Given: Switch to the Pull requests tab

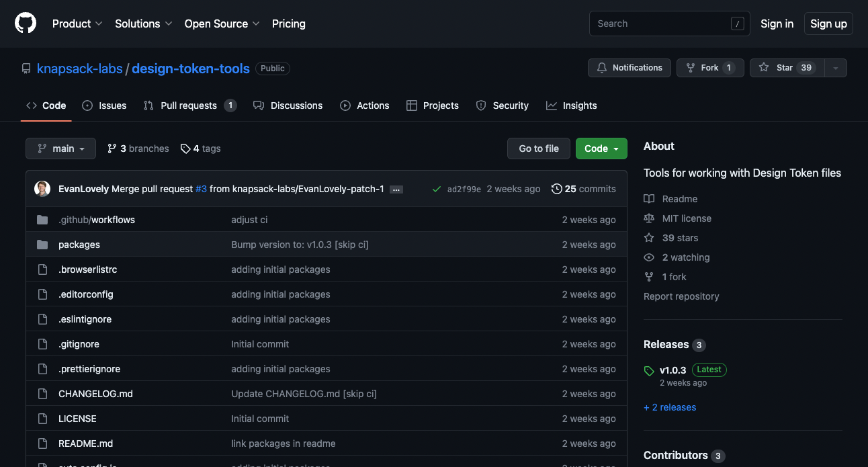Looking at the screenshot, I should click(x=189, y=105).
